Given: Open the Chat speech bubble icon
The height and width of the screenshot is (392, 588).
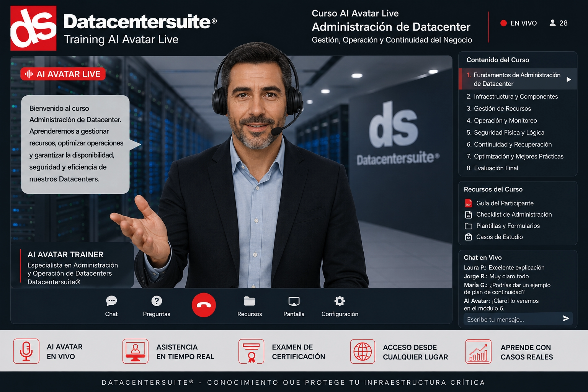Looking at the screenshot, I should (111, 301).
